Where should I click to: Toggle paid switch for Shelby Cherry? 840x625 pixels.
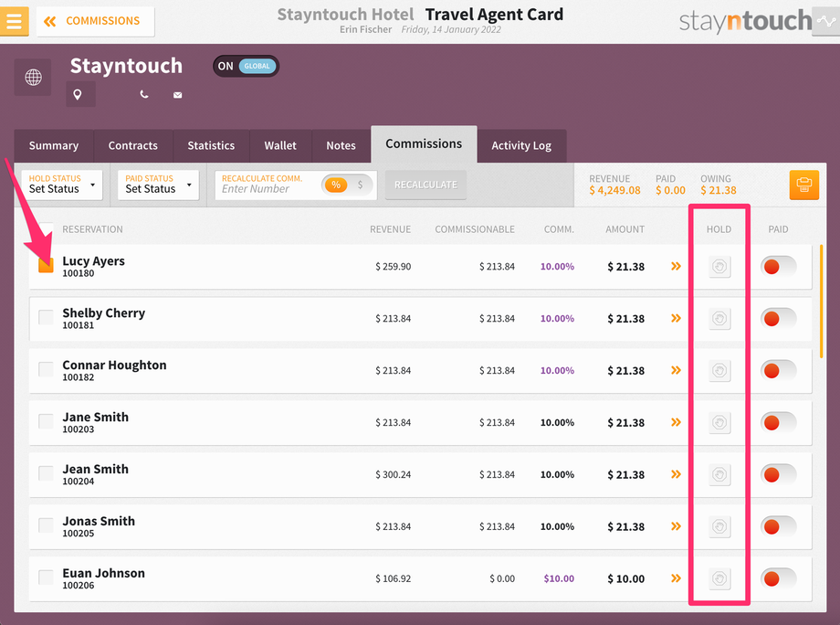pos(779,318)
